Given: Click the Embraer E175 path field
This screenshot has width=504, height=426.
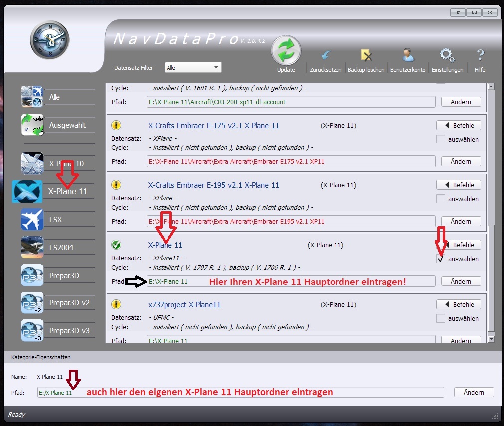Looking at the screenshot, I should pyautogui.click(x=291, y=161).
